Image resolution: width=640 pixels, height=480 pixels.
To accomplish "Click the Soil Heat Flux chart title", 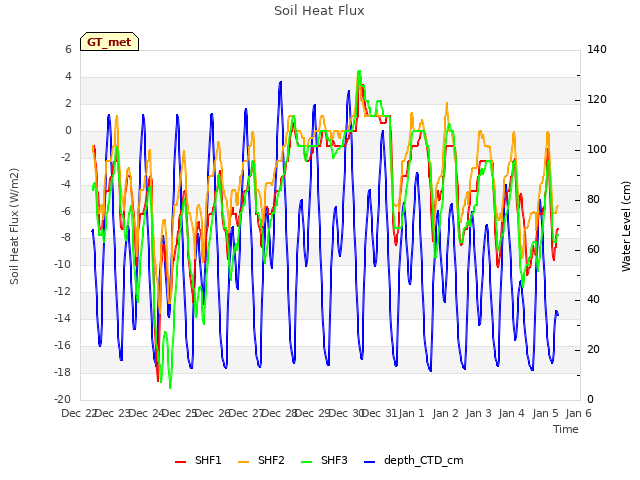I will point(319,11).
